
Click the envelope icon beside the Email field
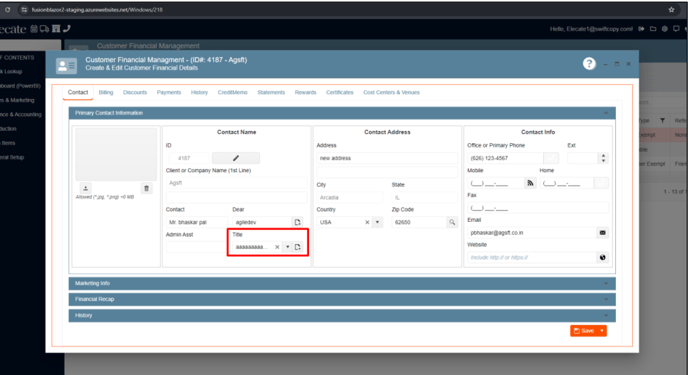(x=602, y=232)
